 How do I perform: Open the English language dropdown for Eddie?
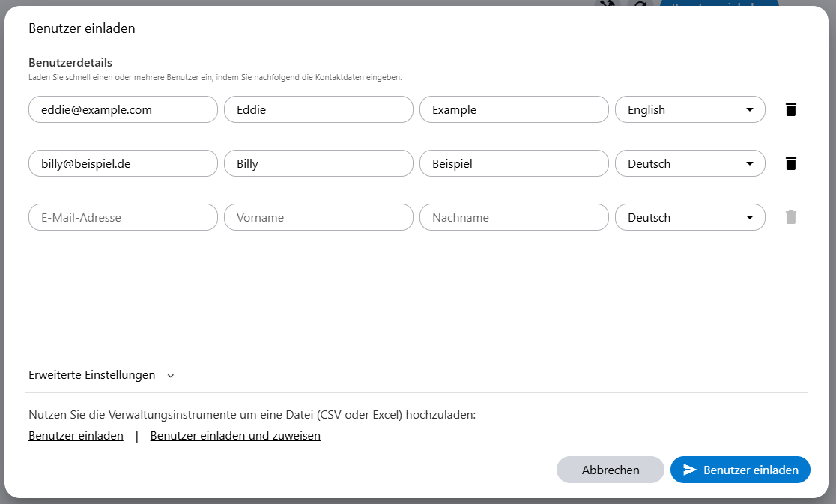689,109
